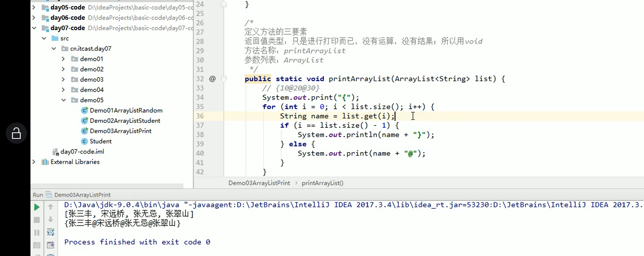Click the Up the Stack Trace arrow
The image size is (644, 256).
coord(50,207)
